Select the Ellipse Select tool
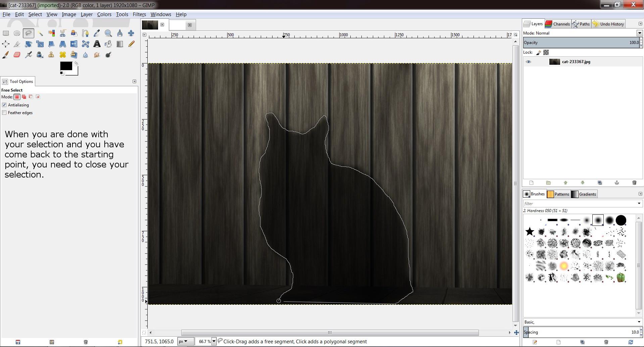644x347 pixels. point(17,33)
